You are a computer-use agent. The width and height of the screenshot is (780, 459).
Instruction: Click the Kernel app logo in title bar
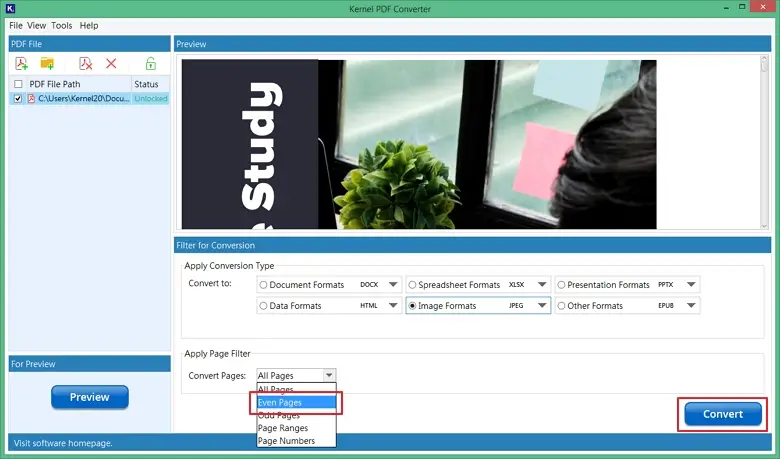[x=10, y=8]
